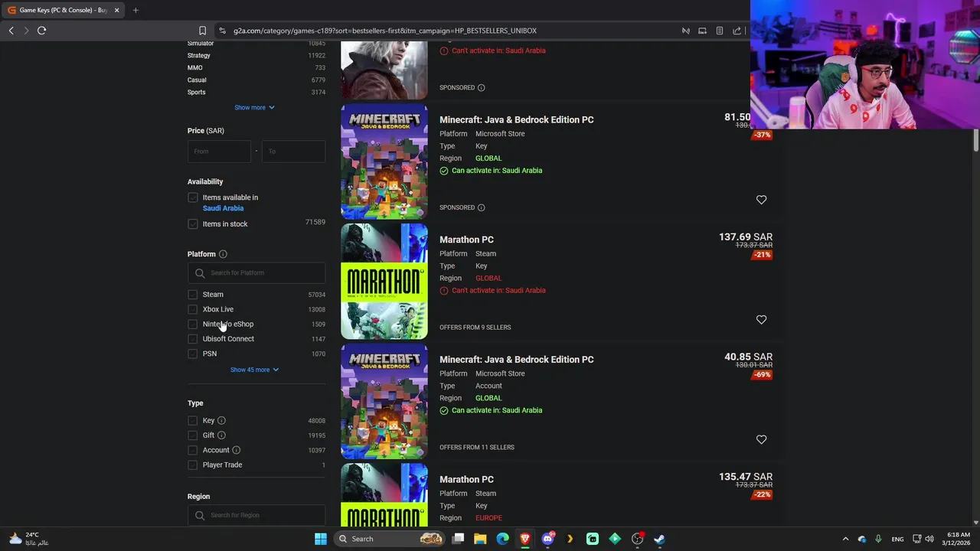Enable the Steam platform filter
This screenshot has height=551, width=980.
point(193,295)
